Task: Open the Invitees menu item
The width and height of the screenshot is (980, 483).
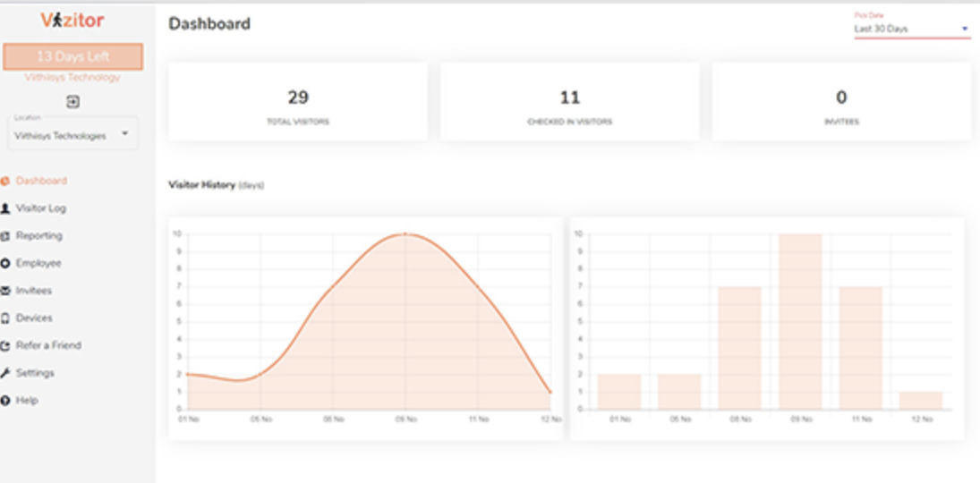Action: tap(34, 291)
